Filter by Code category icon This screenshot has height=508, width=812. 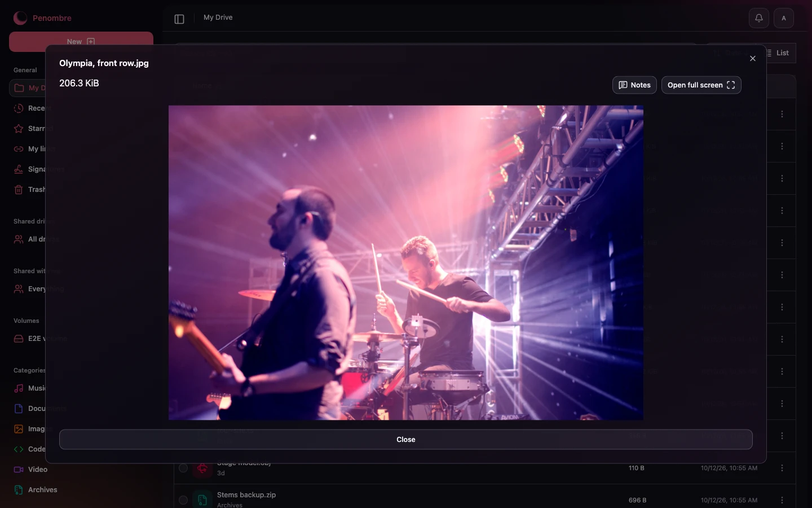(19, 449)
